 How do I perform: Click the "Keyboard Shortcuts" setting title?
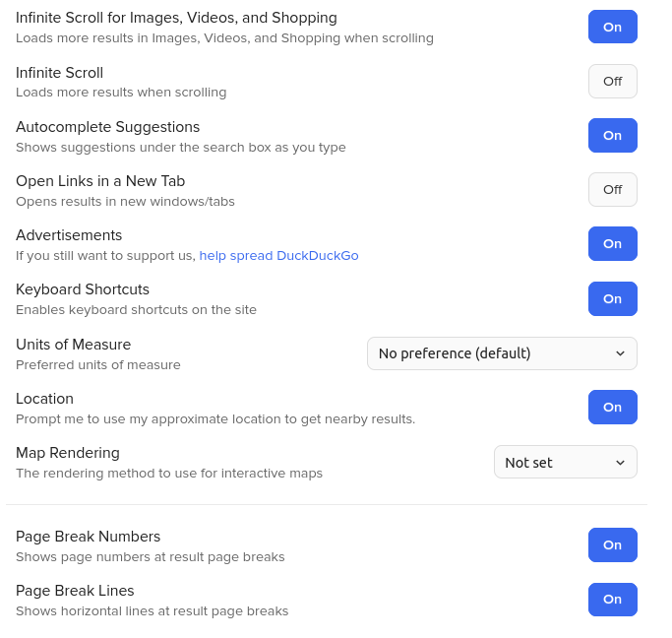pyautogui.click(x=83, y=289)
